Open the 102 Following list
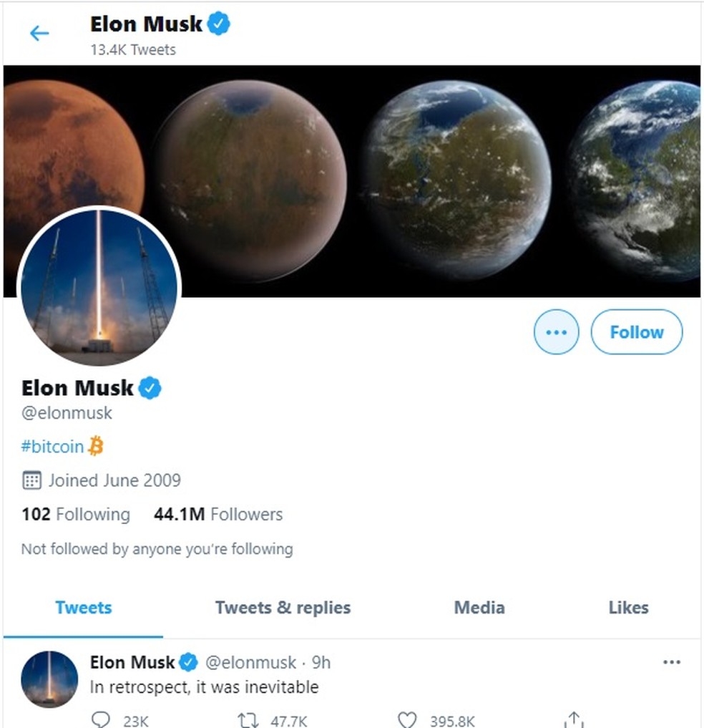 [75, 514]
